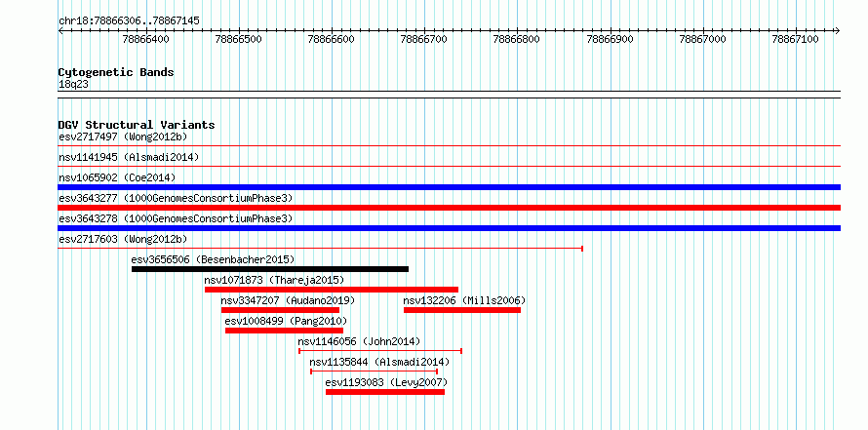Click ruler position 78866900
The width and height of the screenshot is (868, 430).
point(611,39)
